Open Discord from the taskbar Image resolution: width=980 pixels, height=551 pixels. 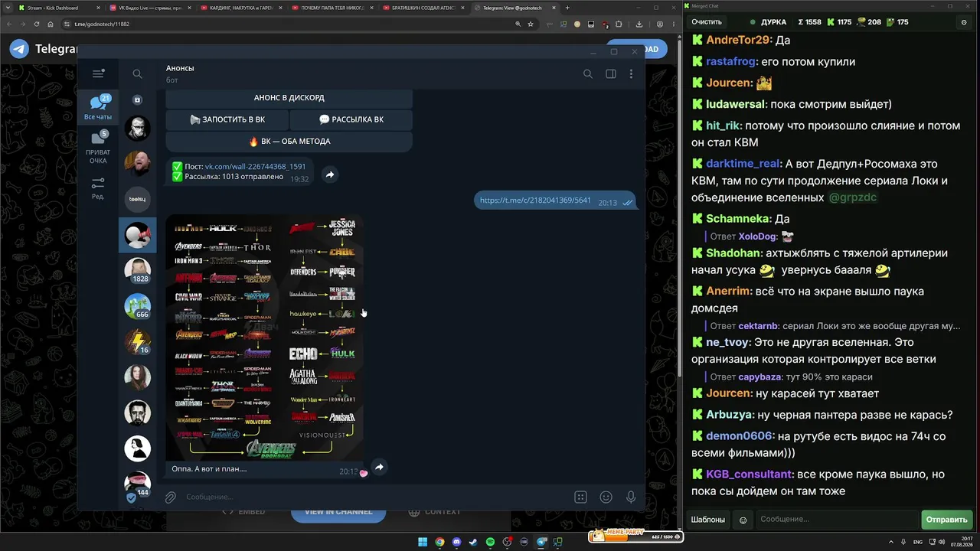click(456, 542)
